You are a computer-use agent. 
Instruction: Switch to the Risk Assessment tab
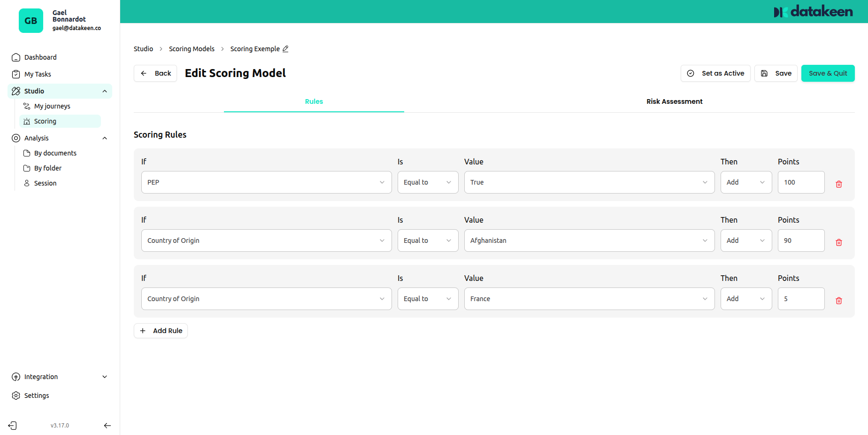674,101
